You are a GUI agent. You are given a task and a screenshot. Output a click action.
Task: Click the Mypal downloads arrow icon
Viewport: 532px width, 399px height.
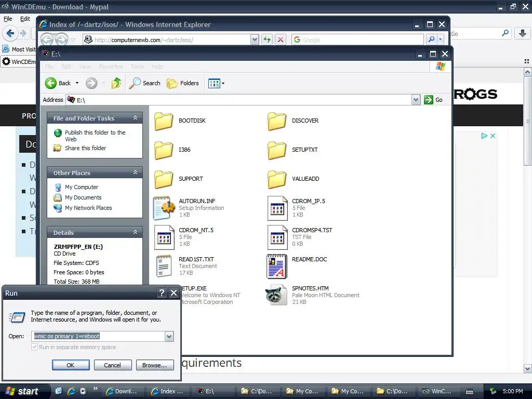click(x=523, y=33)
